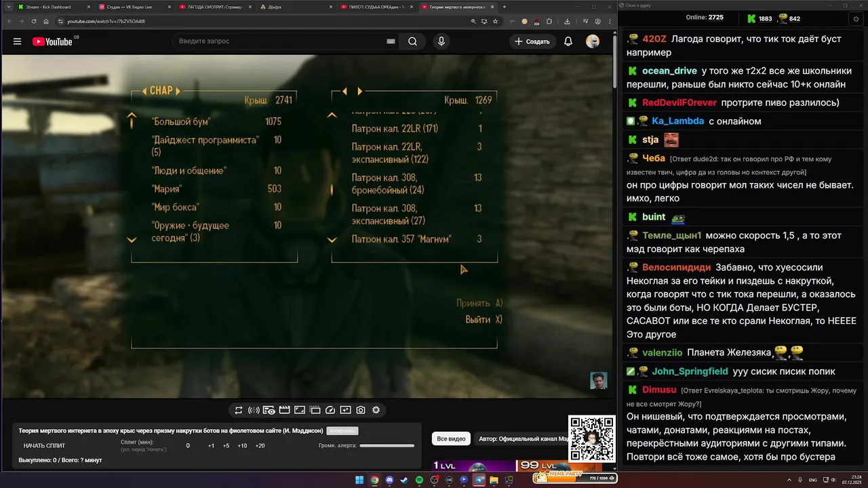Click username RedDevilF0rever in chat
Screen dimensions: 868x488
679,102
